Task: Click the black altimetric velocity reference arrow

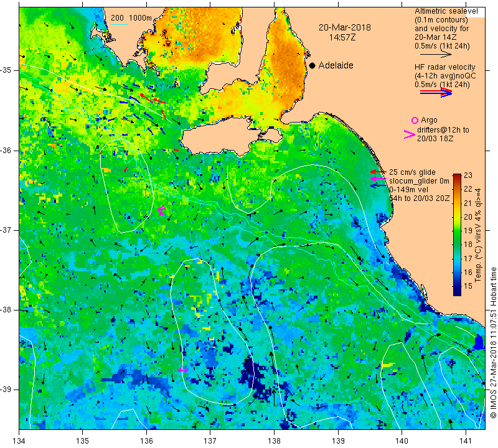Action: (x=436, y=55)
